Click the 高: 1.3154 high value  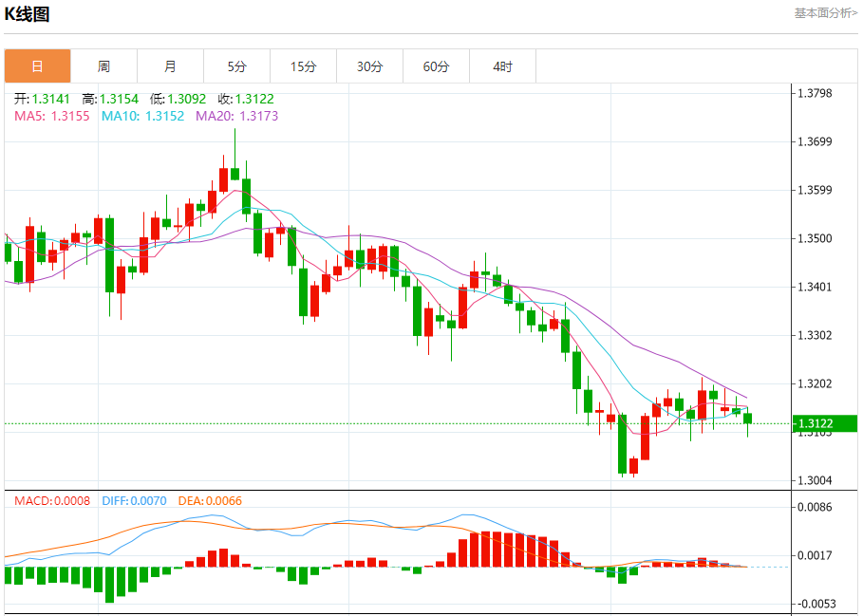coord(110,99)
